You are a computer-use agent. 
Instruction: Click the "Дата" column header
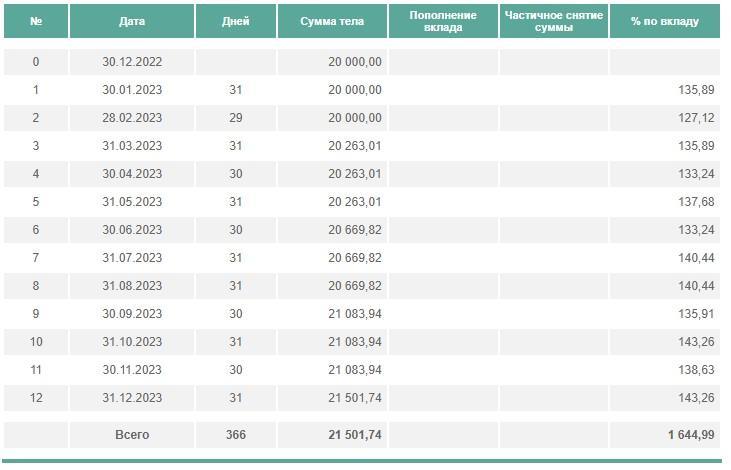[x=132, y=21]
